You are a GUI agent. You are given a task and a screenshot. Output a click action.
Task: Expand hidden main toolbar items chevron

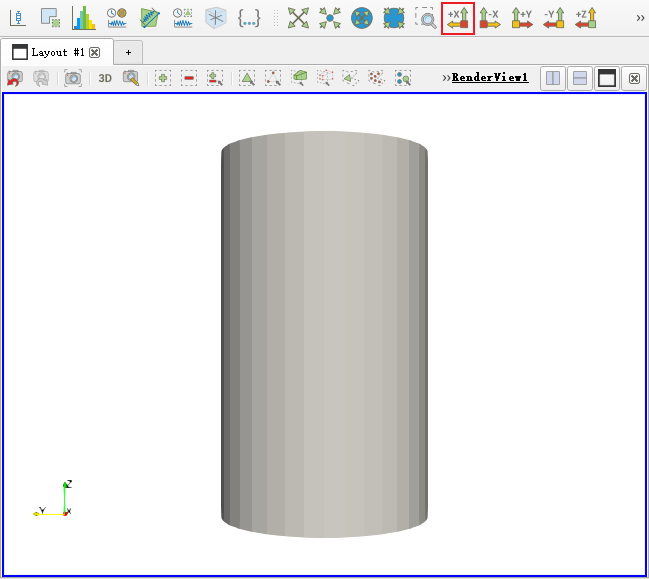point(639,17)
